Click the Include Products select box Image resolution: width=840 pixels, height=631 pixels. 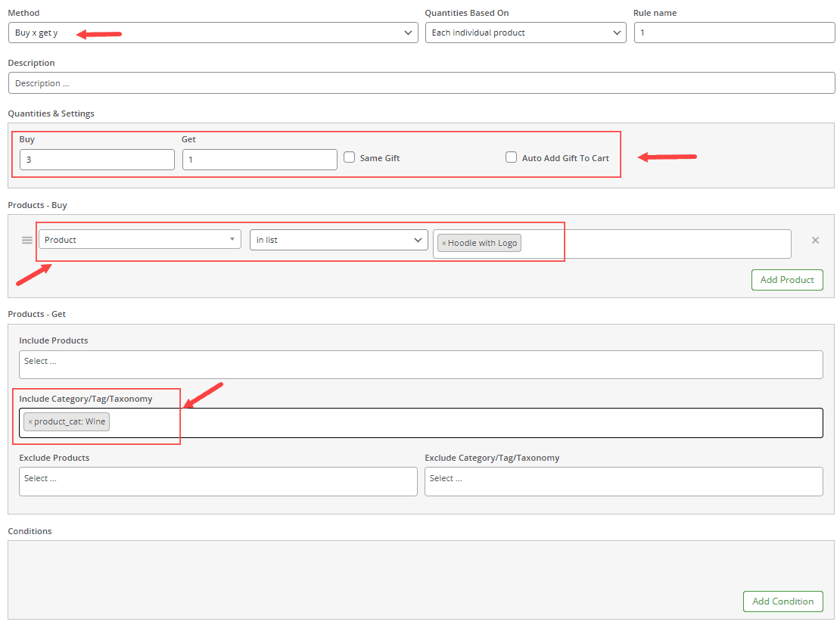click(421, 365)
